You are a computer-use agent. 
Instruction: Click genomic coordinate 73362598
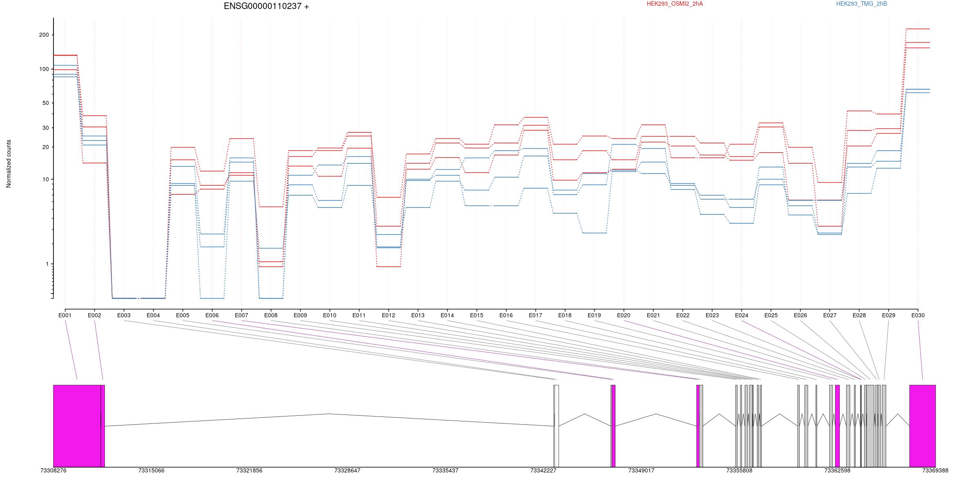[837, 470]
